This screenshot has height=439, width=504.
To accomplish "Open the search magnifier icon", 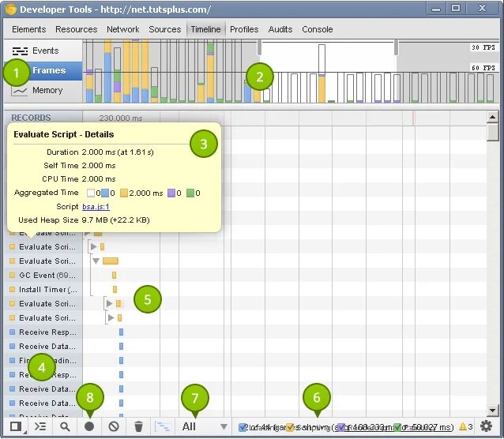I will [65, 427].
